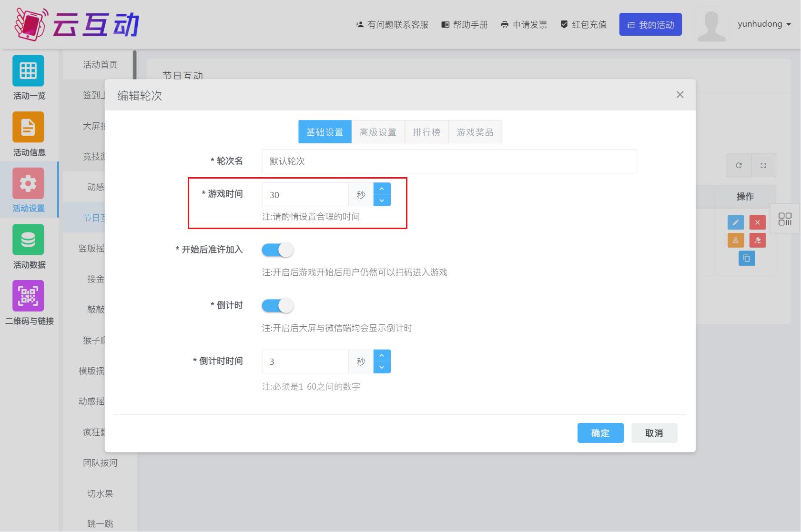Image resolution: width=801 pixels, height=532 pixels.
Task: Open the 二维码与链接 QR code icon
Action: [x=28, y=296]
